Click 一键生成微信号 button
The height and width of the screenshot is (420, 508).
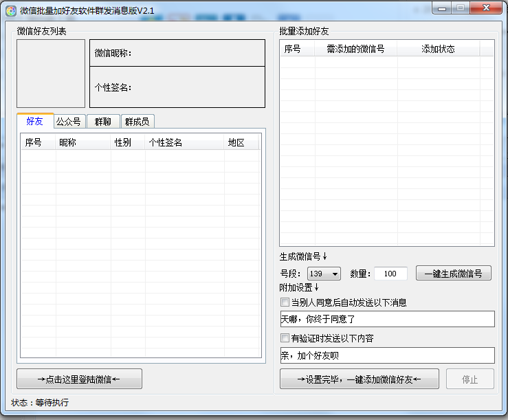point(453,273)
